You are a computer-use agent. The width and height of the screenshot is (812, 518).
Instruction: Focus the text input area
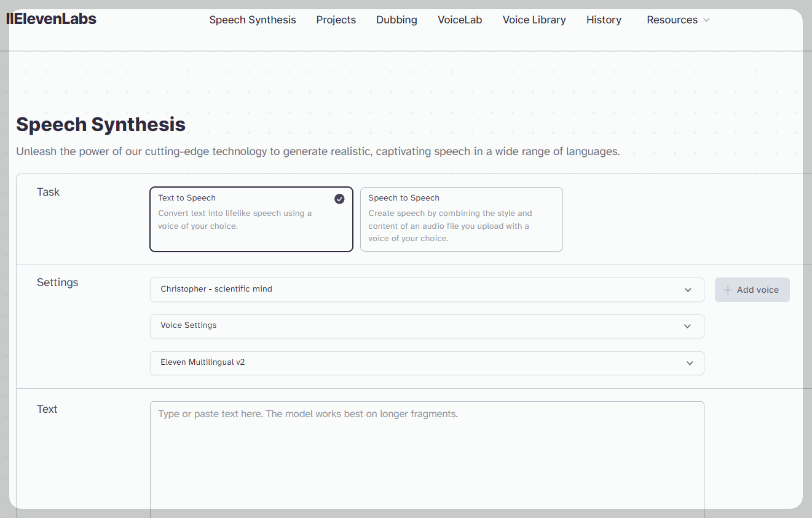pyautogui.click(x=427, y=460)
